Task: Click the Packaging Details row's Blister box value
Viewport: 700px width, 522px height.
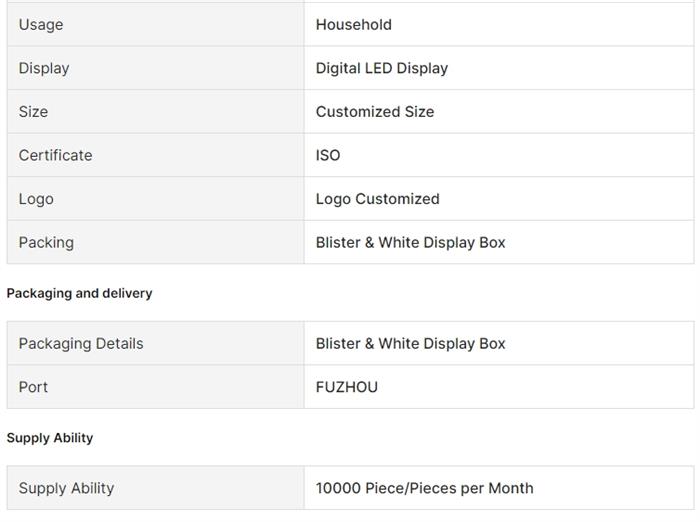Action: point(410,343)
